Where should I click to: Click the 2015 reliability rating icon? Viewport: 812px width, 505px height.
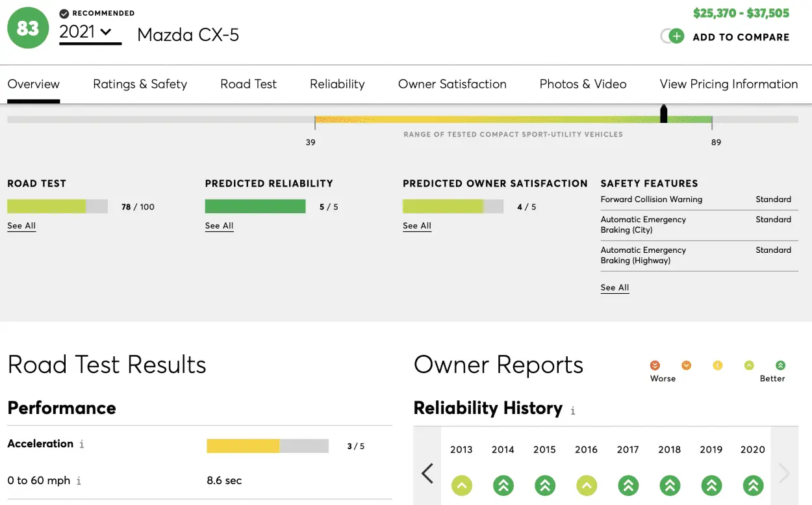coord(544,486)
